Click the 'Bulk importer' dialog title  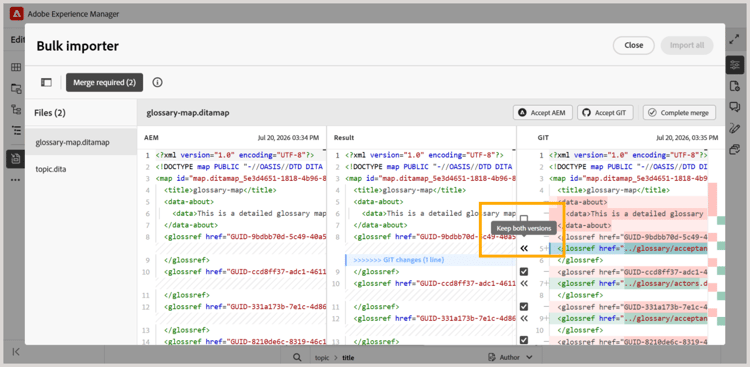click(77, 46)
